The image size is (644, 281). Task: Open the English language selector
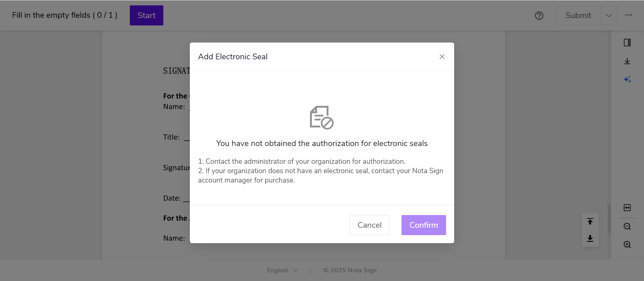pos(282,270)
